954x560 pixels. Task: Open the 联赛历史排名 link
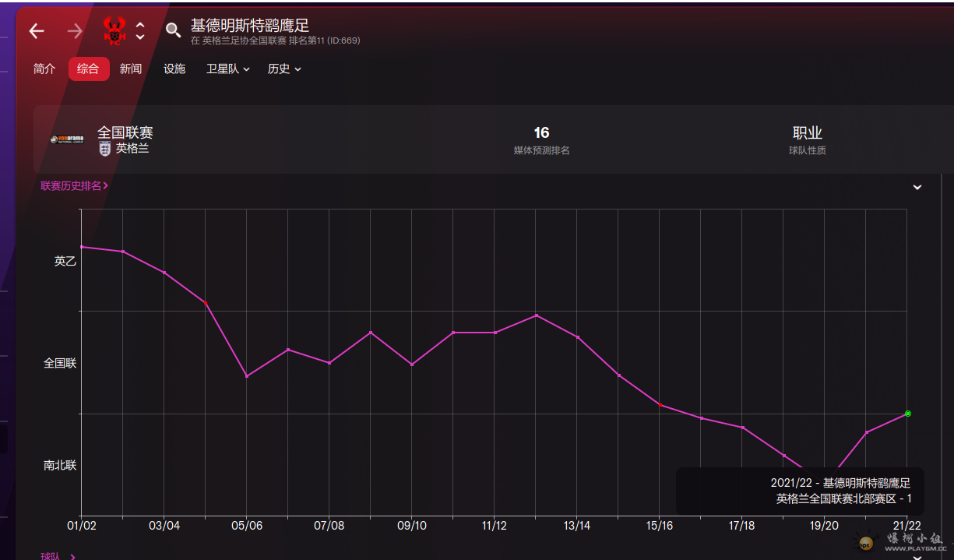[x=74, y=186]
